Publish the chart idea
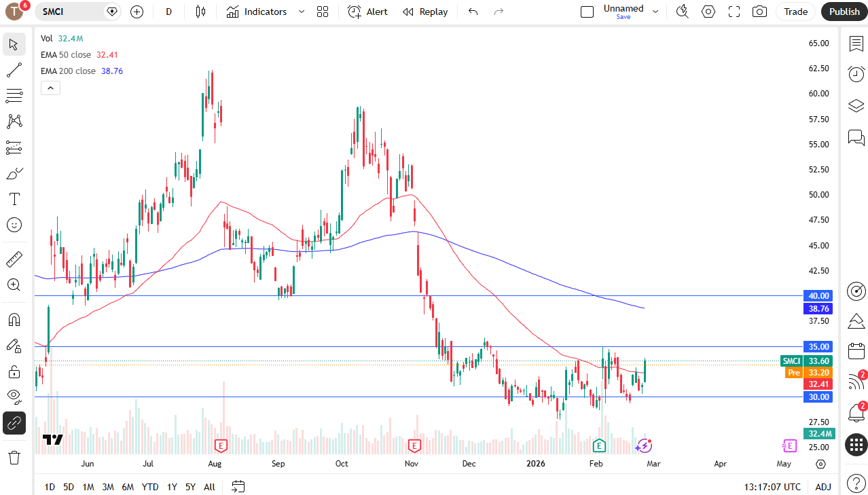This screenshot has height=495, width=868. (x=844, y=12)
